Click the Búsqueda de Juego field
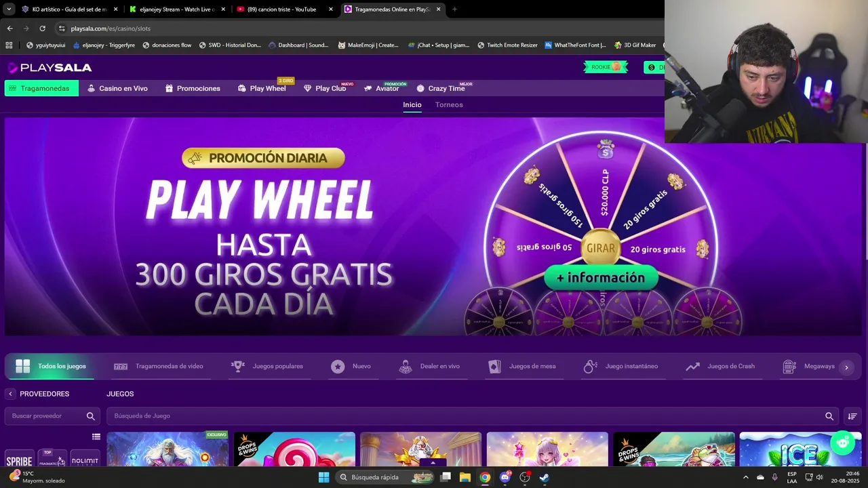Viewport: 868px width, 488px height. click(473, 416)
